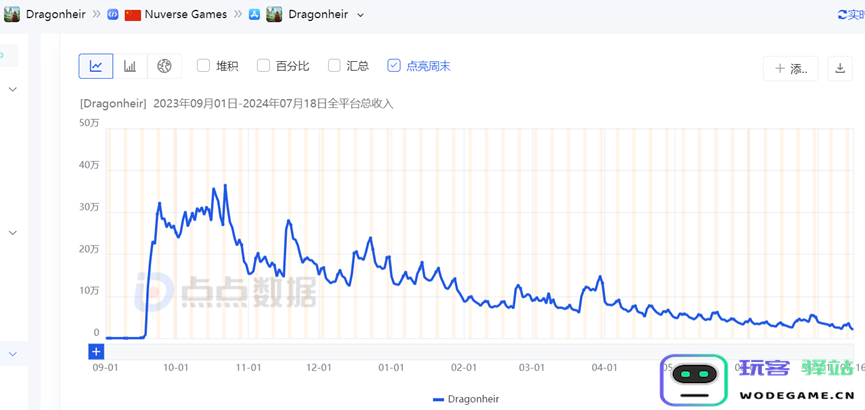Click the blue plus zoom button below chart
The width and height of the screenshot is (865, 410).
[96, 352]
